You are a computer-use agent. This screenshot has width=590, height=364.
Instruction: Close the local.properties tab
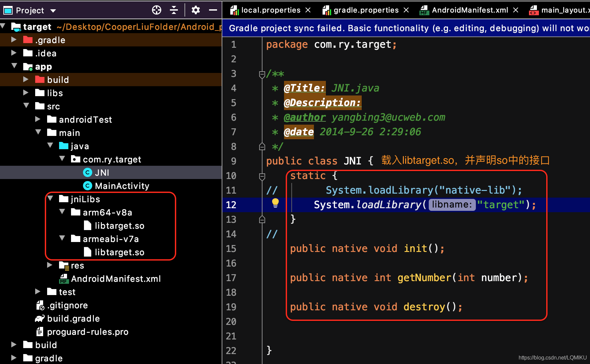coord(308,10)
